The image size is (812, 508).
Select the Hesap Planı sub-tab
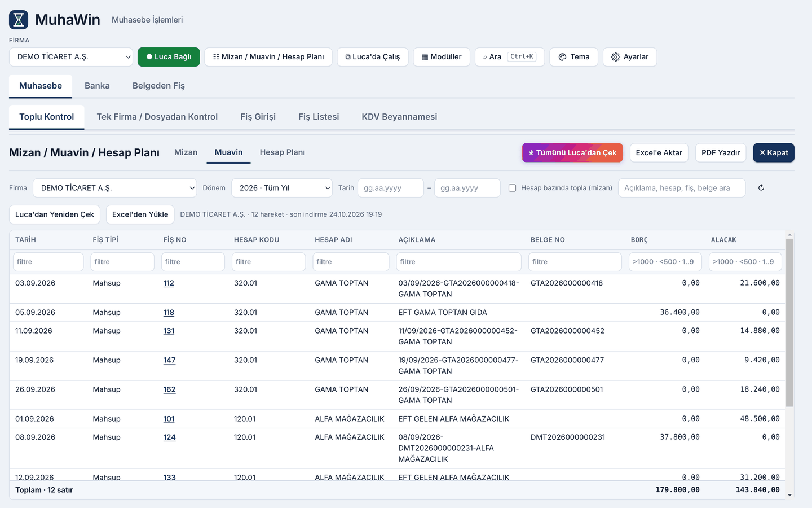pyautogui.click(x=282, y=152)
